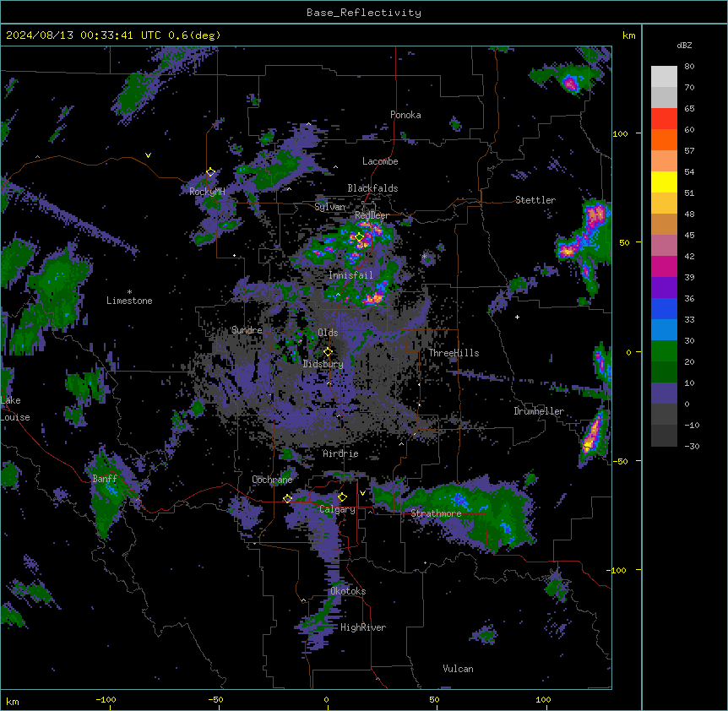728x711 pixels.
Task: Click the ThreeHills label
Action: tap(454, 353)
